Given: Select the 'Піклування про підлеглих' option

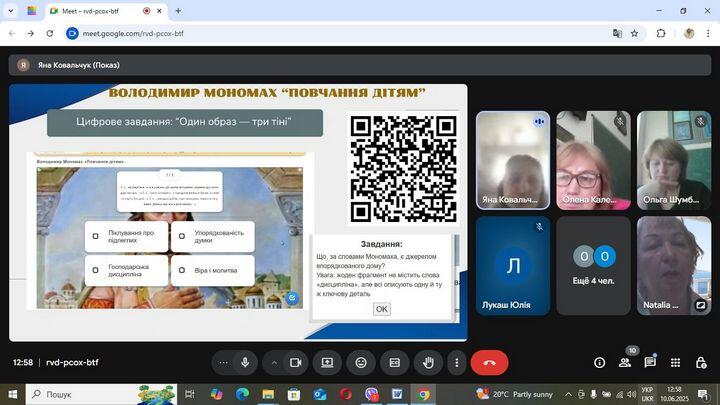Looking at the screenshot, I should tap(126, 236).
